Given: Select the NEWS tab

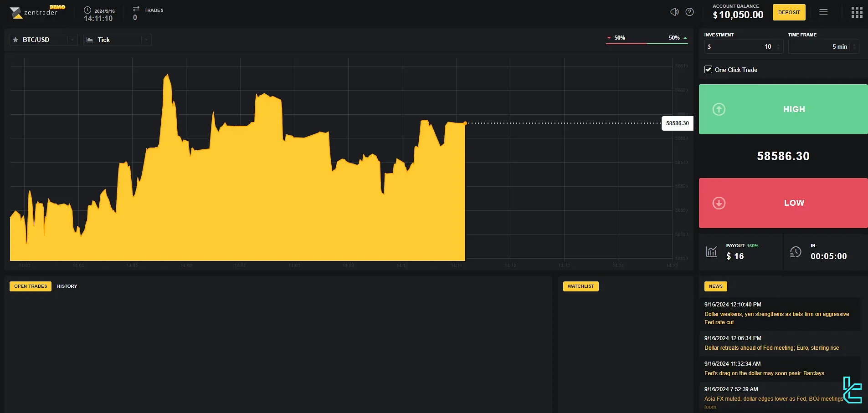Looking at the screenshot, I should point(716,286).
